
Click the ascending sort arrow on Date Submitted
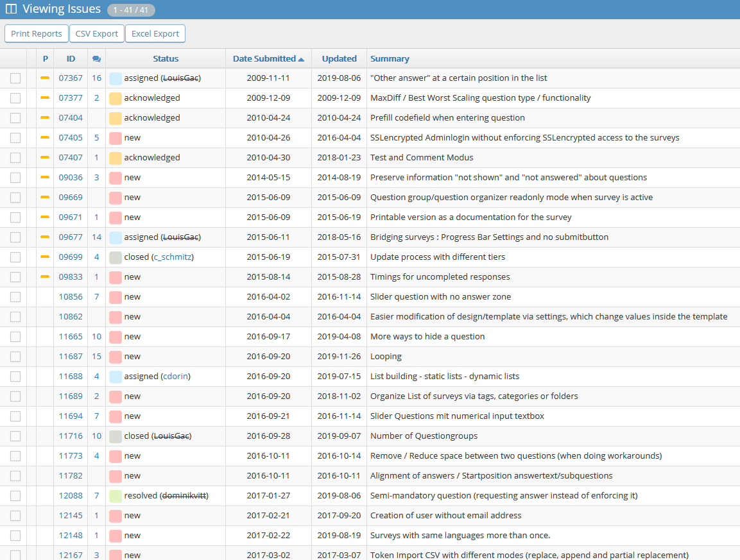coord(301,59)
